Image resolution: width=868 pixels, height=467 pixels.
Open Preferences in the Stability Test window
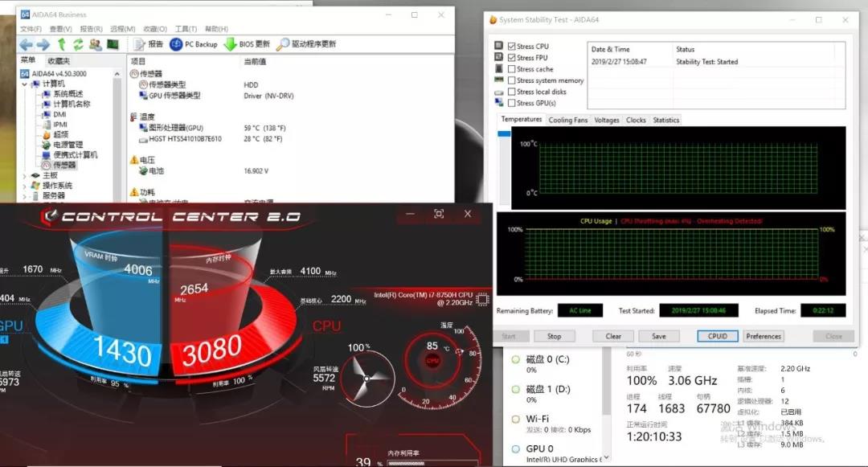[764, 337]
